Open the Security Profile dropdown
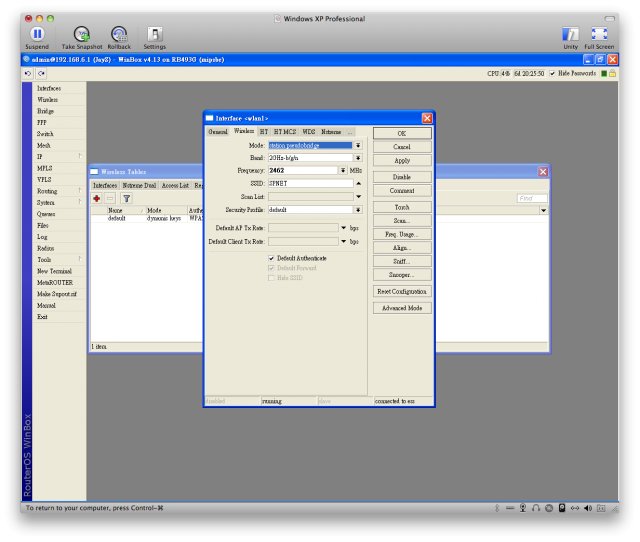The height and width of the screenshot is (542, 640). [358, 210]
